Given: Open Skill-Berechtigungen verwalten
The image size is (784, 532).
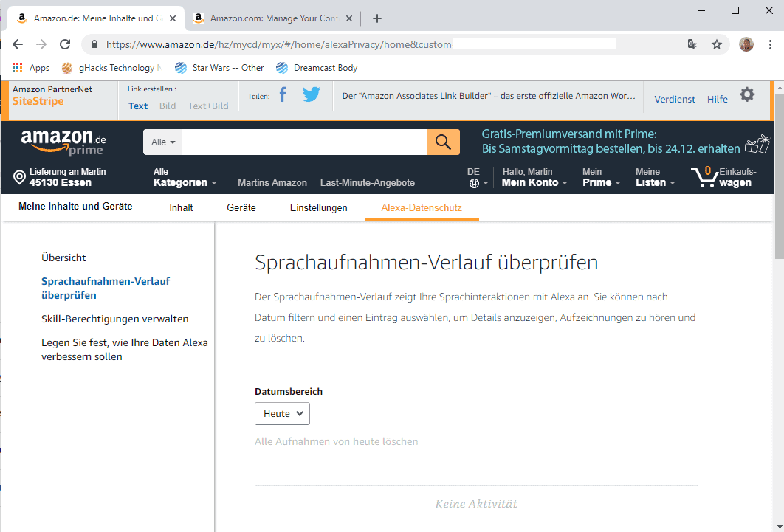Looking at the screenshot, I should [115, 319].
